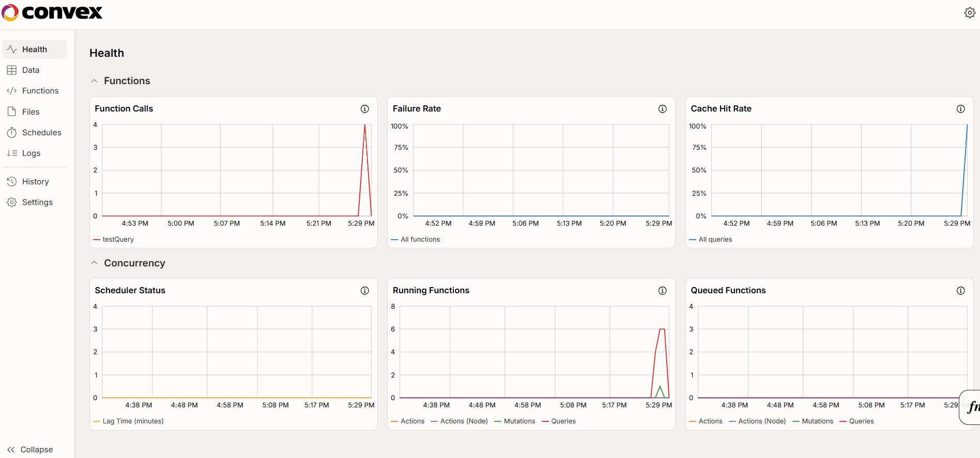This screenshot has height=458, width=980.
Task: Show info for Cache Hit Rate chart
Action: pos(961,109)
